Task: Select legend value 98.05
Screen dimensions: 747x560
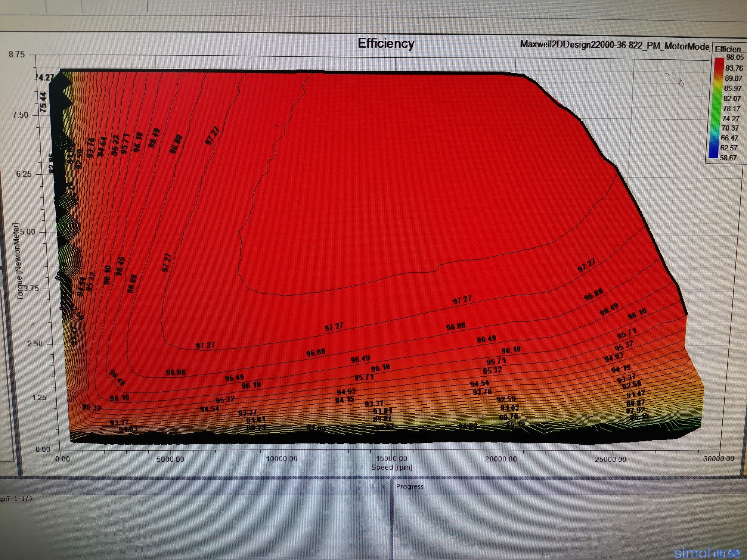Action: click(x=735, y=57)
